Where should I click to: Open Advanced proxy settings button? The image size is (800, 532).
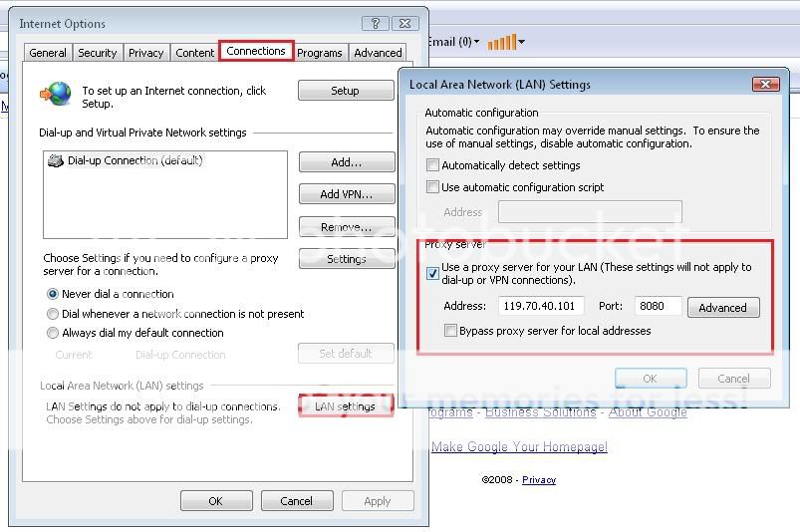tap(722, 308)
